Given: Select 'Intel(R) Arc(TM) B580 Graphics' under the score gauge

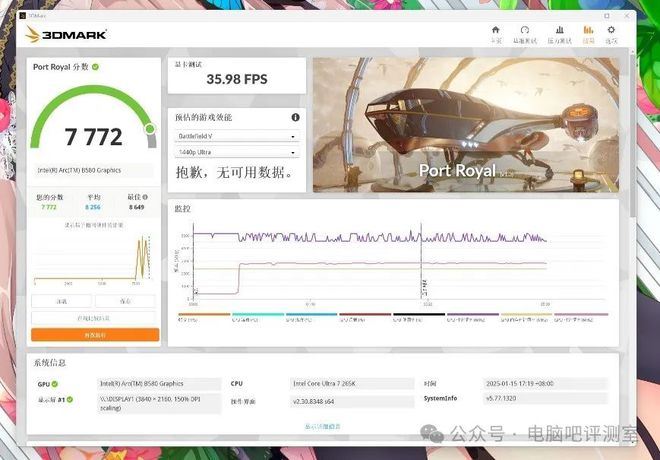Looking at the screenshot, I should (80, 170).
